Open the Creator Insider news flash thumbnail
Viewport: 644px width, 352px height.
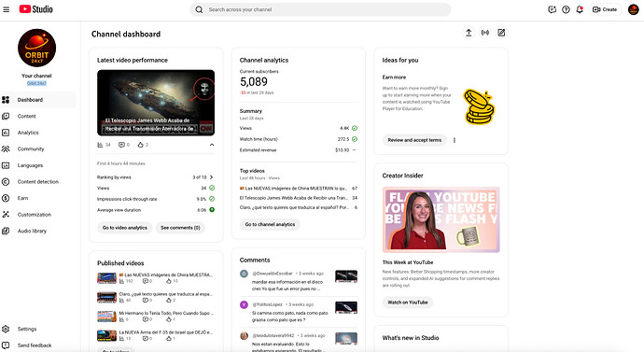point(441,219)
